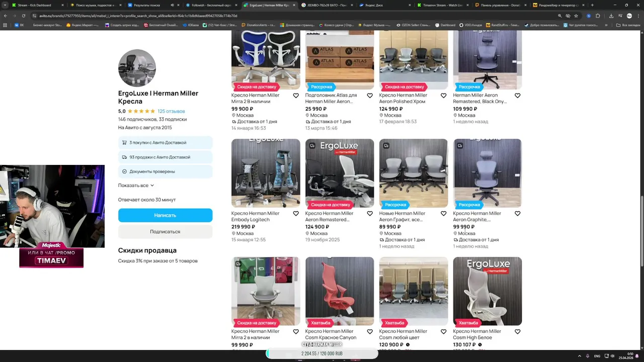Open the 125 отзывов reviews link
Image resolution: width=644 pixels, height=362 pixels.
click(x=171, y=111)
